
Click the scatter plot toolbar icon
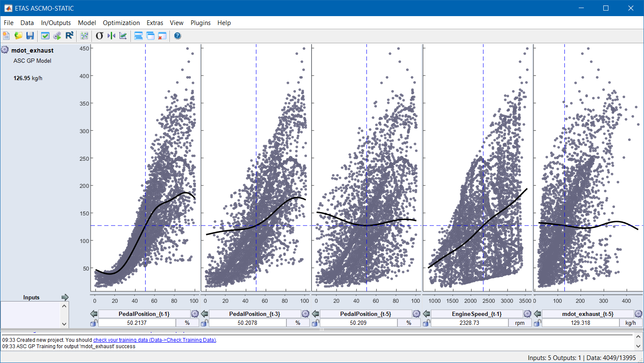click(x=84, y=36)
